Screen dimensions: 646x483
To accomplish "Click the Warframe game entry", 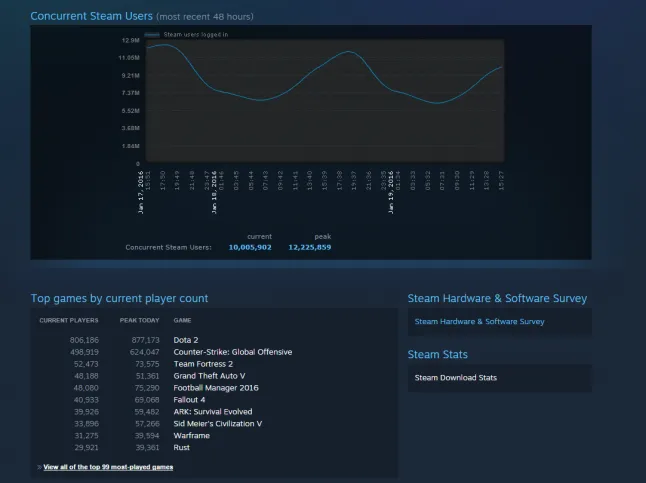I will (192, 436).
